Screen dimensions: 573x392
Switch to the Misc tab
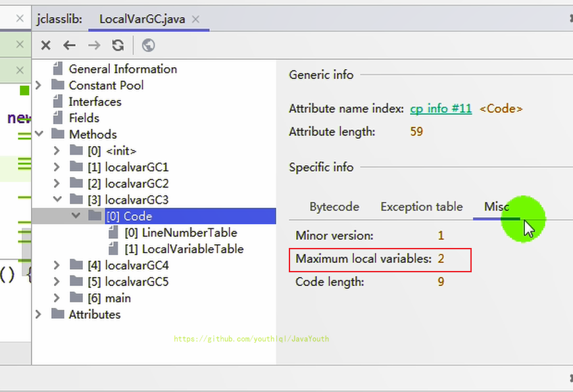pos(496,207)
